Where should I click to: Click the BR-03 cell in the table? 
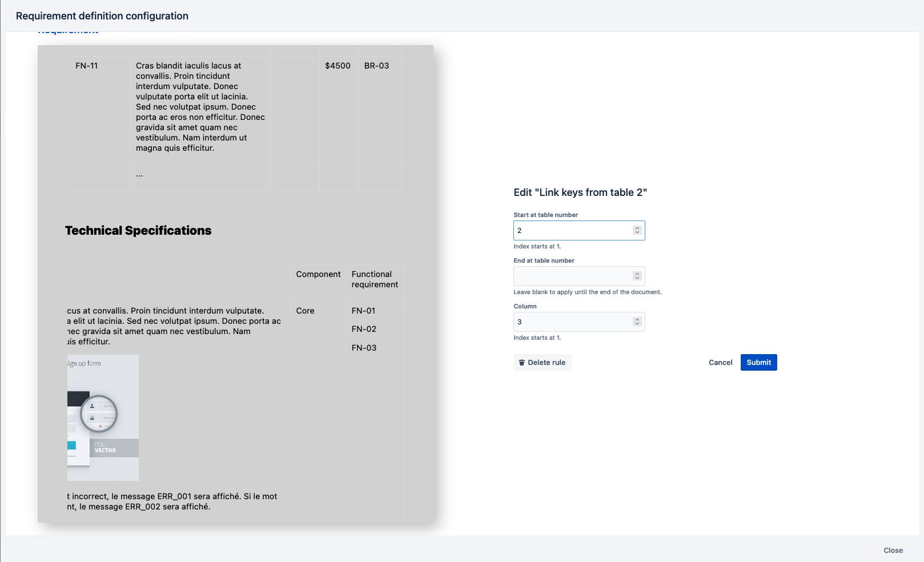tap(376, 66)
